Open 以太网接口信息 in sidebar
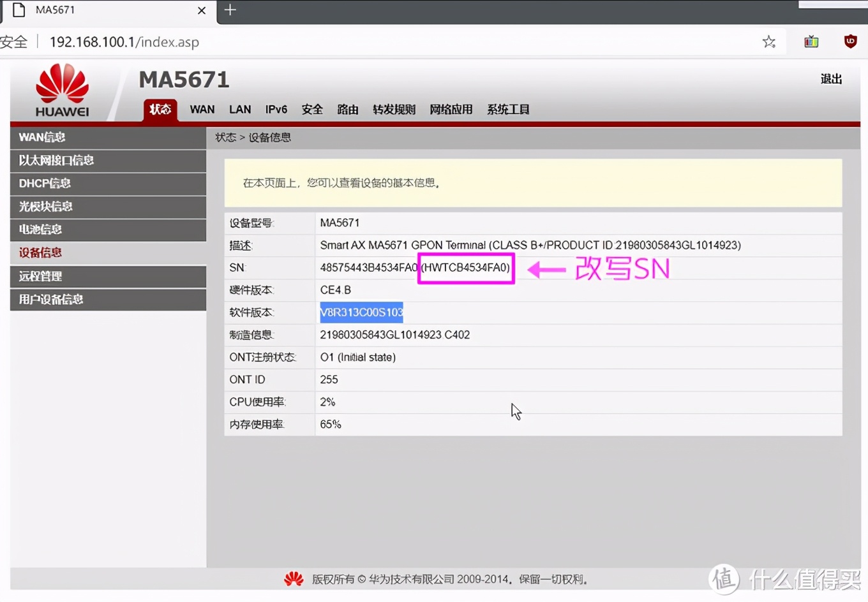 click(108, 161)
